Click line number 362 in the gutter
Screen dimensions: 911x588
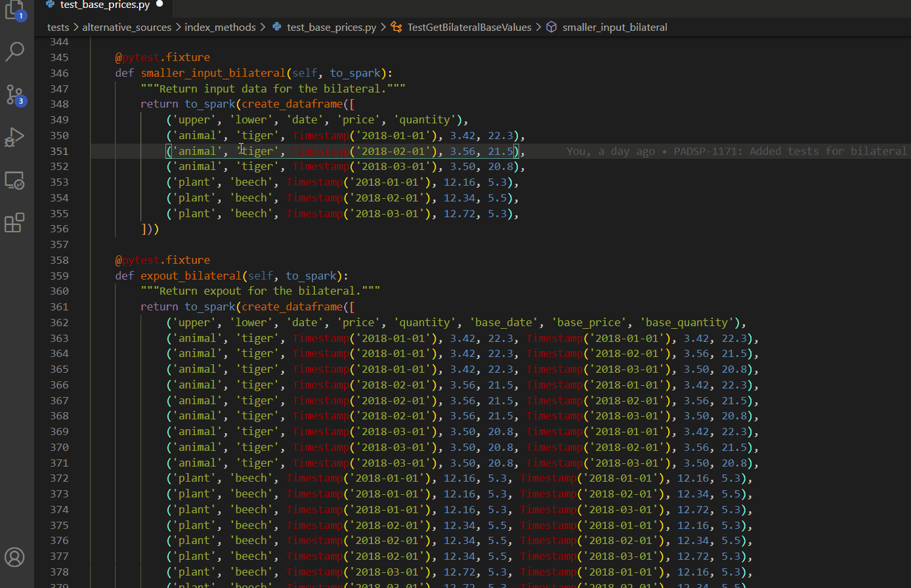[59, 323]
